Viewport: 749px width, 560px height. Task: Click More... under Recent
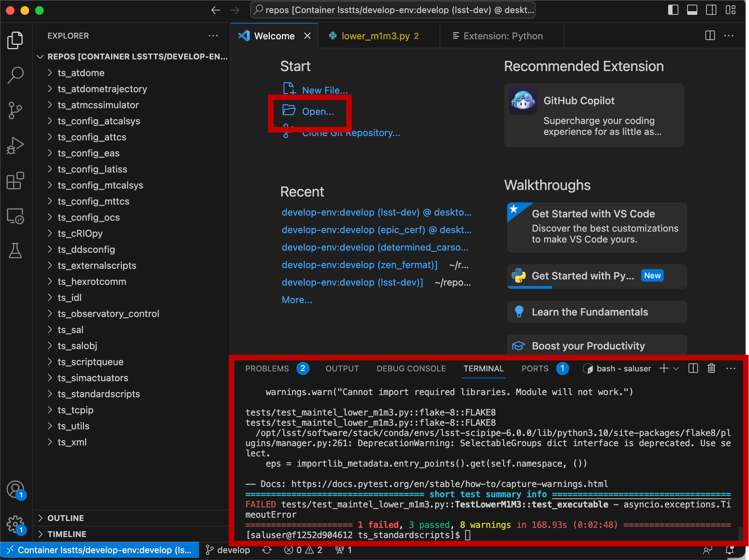click(297, 300)
